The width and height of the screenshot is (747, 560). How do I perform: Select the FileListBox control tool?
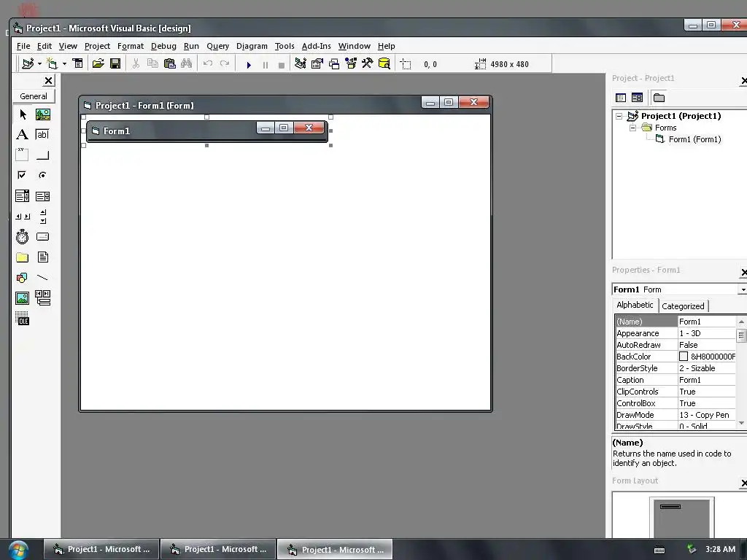43,257
